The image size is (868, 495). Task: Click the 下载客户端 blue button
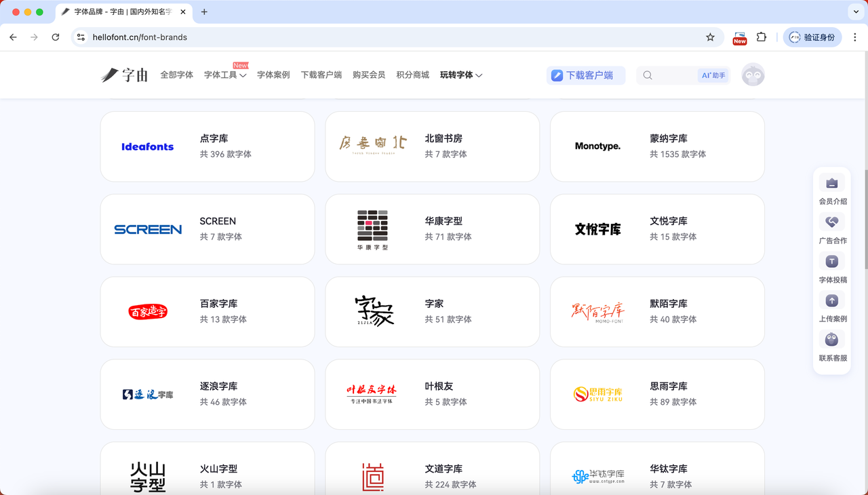(x=585, y=75)
